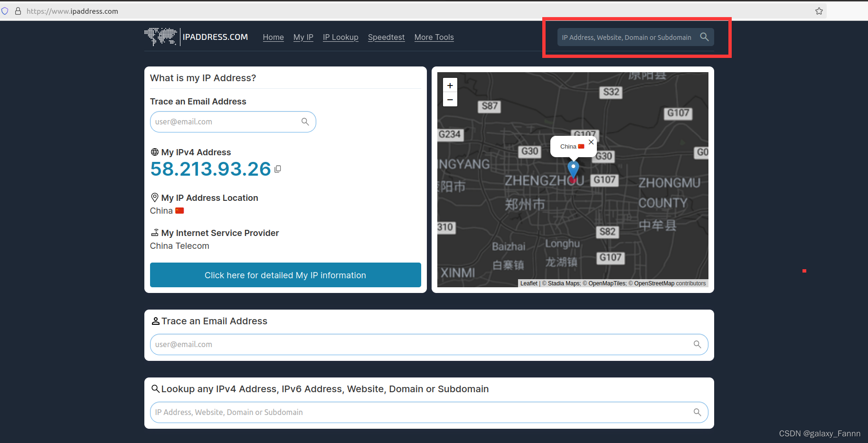Click the globe icon beside My IPv4 Address

pos(155,152)
